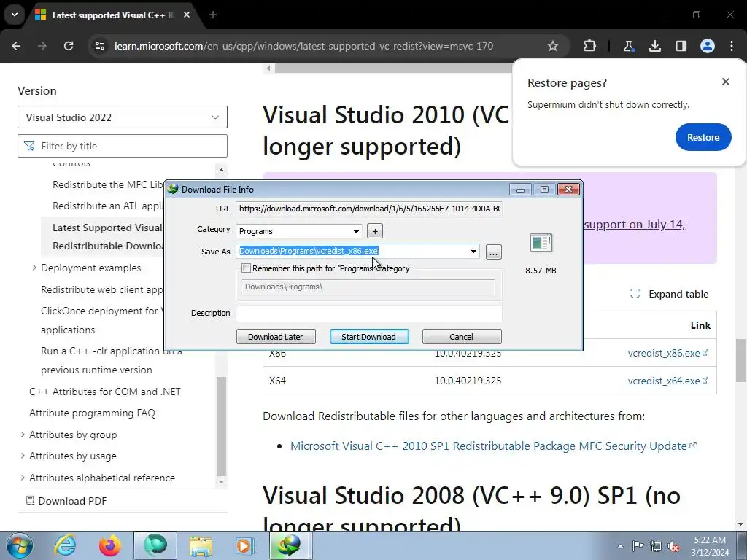The height and width of the screenshot is (560, 747).
Task: Go back to previous page in browser
Action: click(16, 46)
